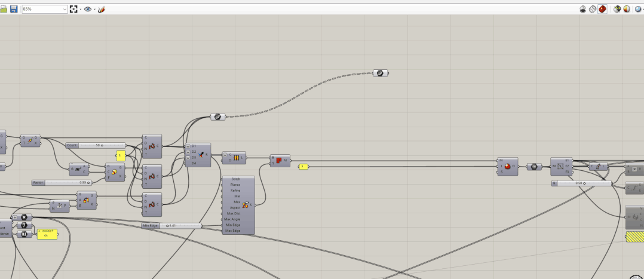Screen dimensions: 644x279
Task: Click the Named Views eye icon
Action: coord(88,9)
